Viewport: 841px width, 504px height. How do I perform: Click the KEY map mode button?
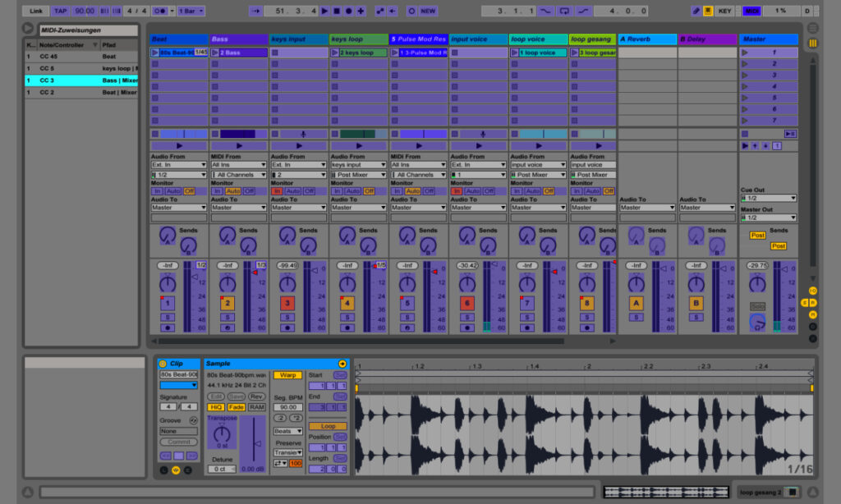coord(724,11)
